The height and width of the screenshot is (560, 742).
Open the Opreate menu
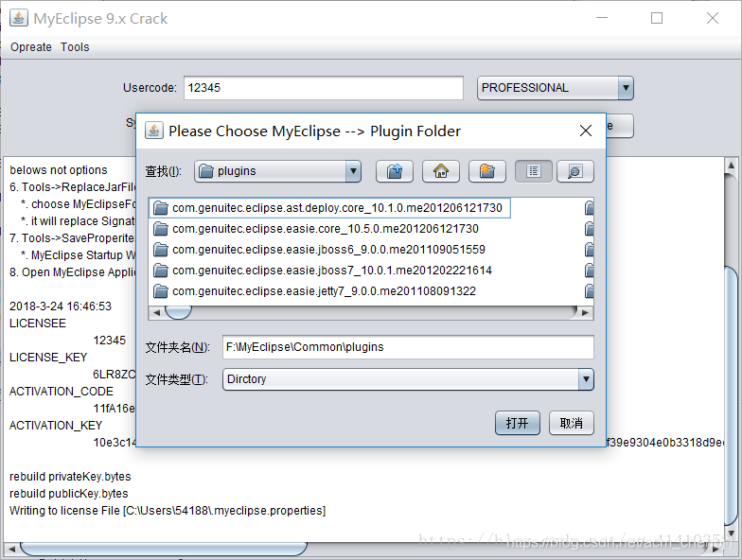coord(30,47)
